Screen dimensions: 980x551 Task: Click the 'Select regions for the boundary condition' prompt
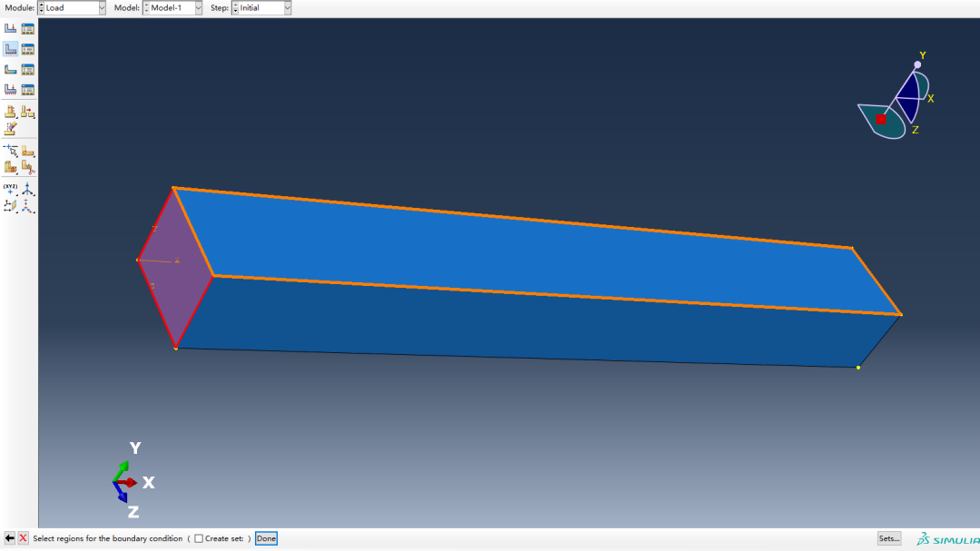[x=107, y=538]
